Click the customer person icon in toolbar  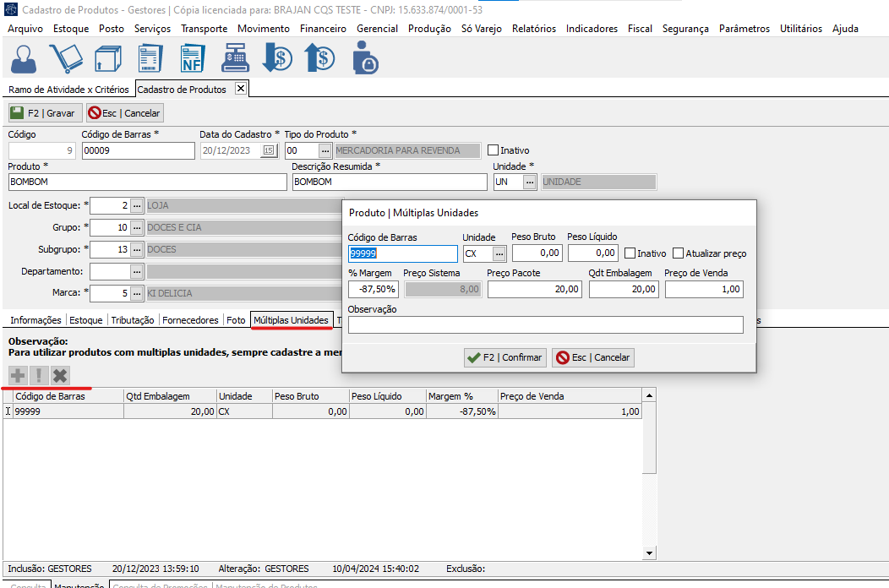point(26,58)
